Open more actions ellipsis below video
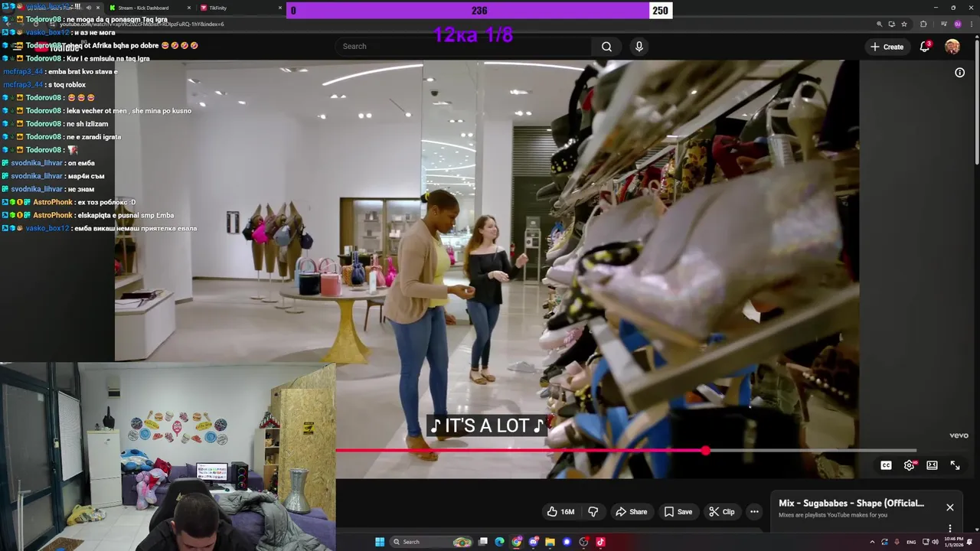 [754, 512]
